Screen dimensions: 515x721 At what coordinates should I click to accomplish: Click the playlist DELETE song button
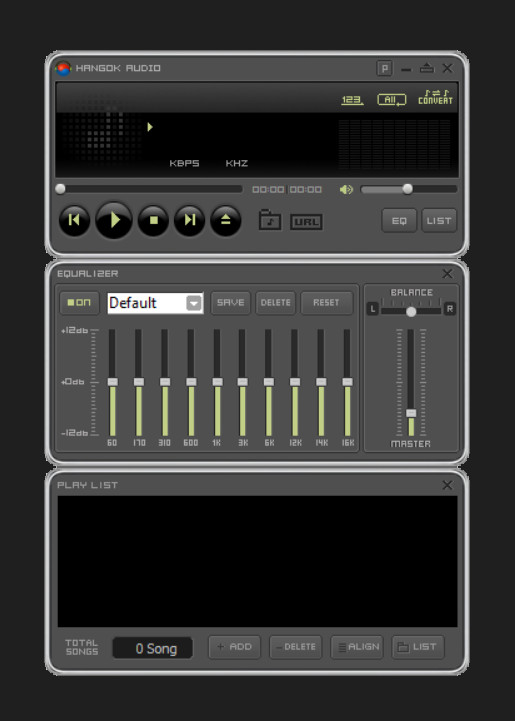[x=296, y=647]
